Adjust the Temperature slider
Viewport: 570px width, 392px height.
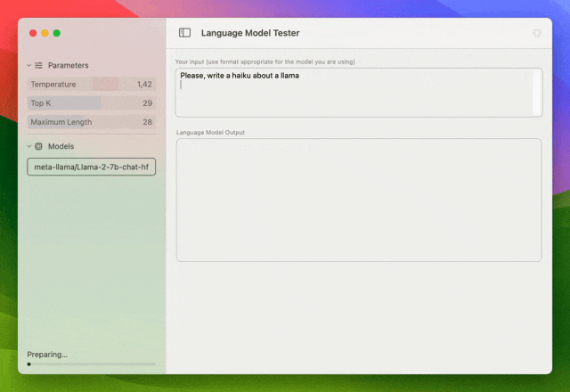(x=92, y=84)
